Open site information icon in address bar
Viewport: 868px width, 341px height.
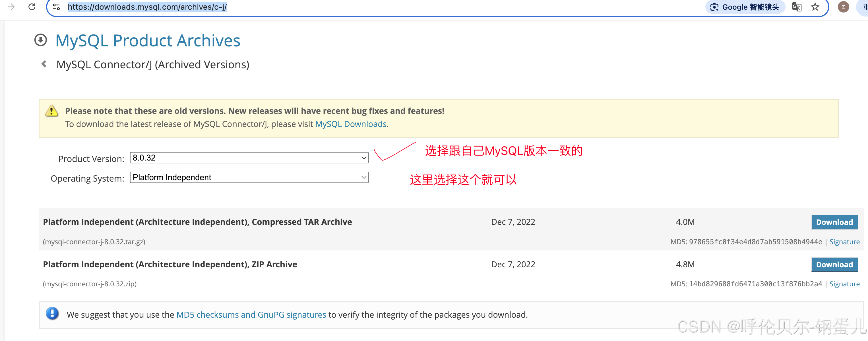[57, 7]
